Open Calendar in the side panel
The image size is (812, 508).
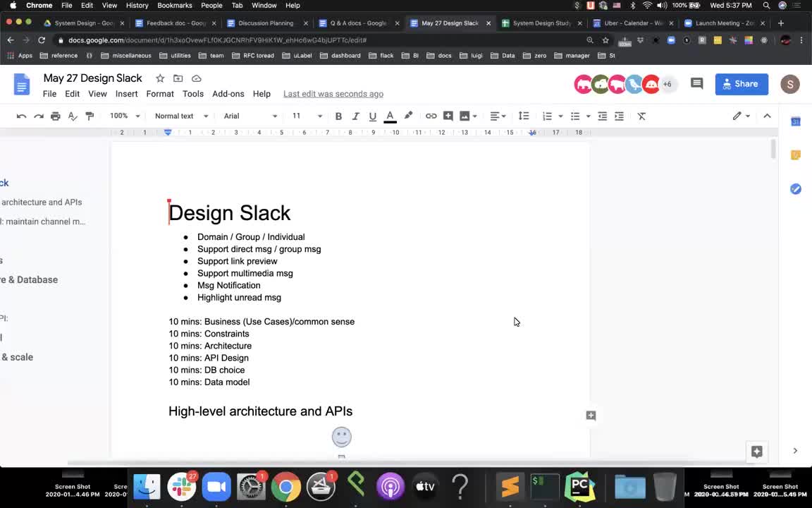(795, 122)
